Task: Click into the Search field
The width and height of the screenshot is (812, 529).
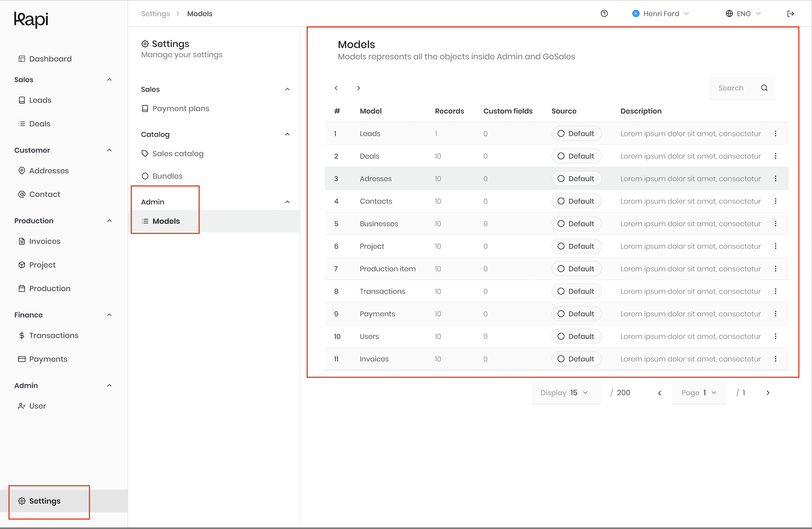Action: [742, 88]
